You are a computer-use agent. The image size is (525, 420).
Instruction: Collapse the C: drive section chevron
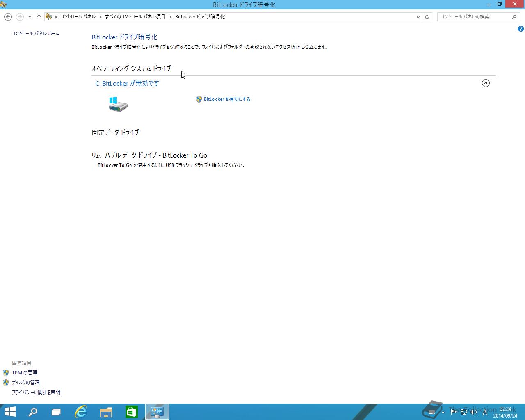[x=486, y=83]
